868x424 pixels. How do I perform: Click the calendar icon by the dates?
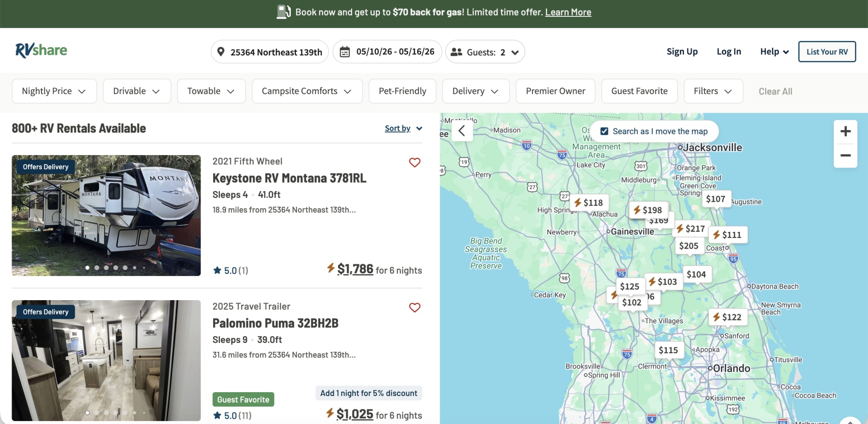pyautogui.click(x=345, y=52)
